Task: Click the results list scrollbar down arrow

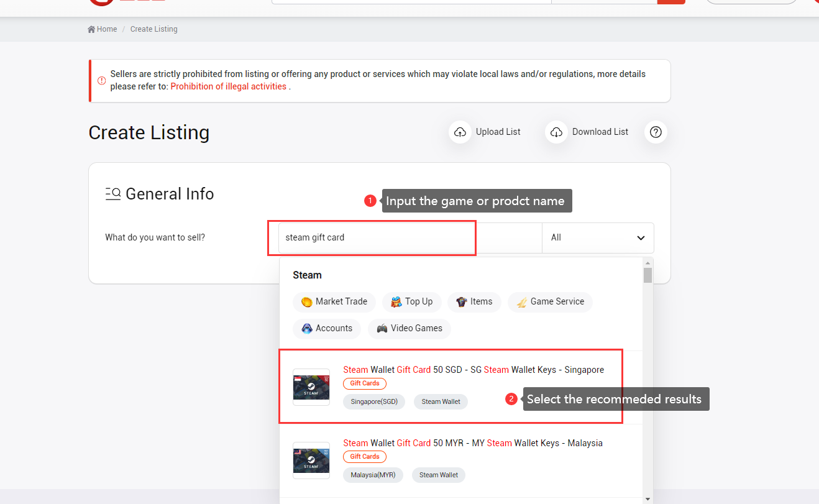Action: [x=647, y=498]
